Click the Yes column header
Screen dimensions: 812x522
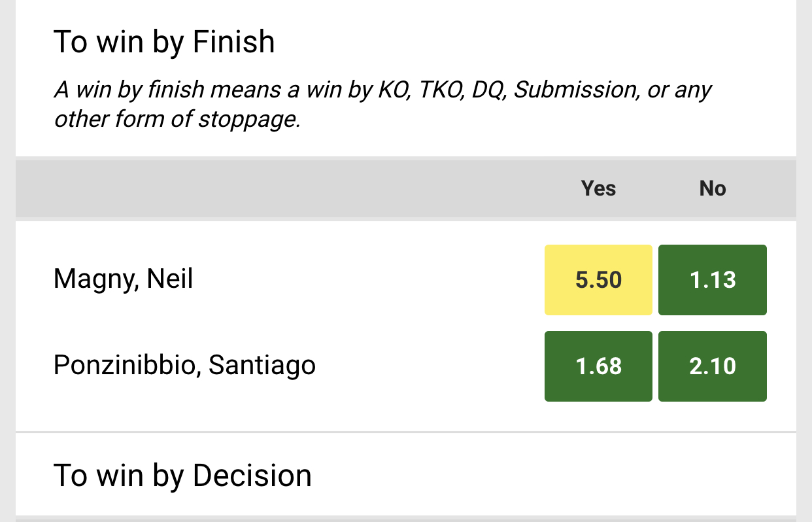pos(598,188)
